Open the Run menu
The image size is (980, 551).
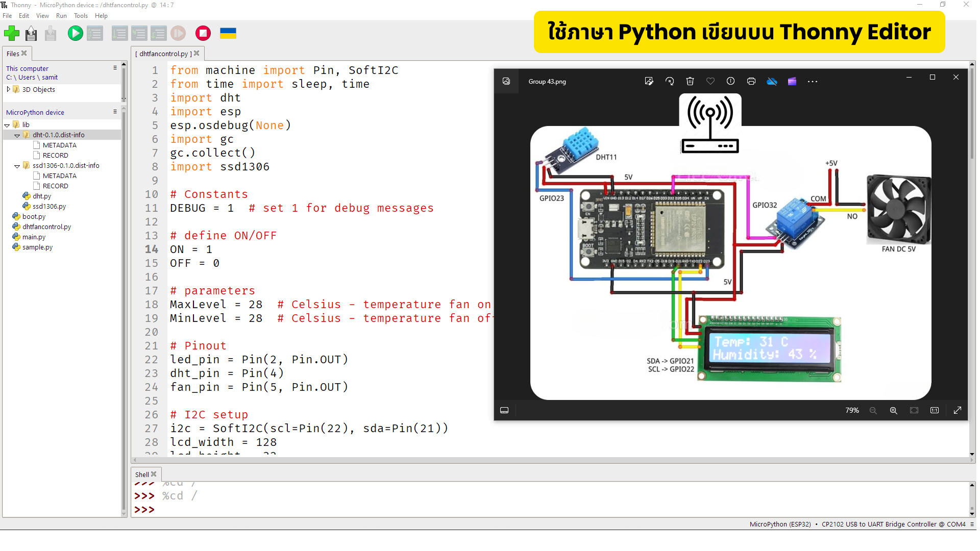coord(61,16)
